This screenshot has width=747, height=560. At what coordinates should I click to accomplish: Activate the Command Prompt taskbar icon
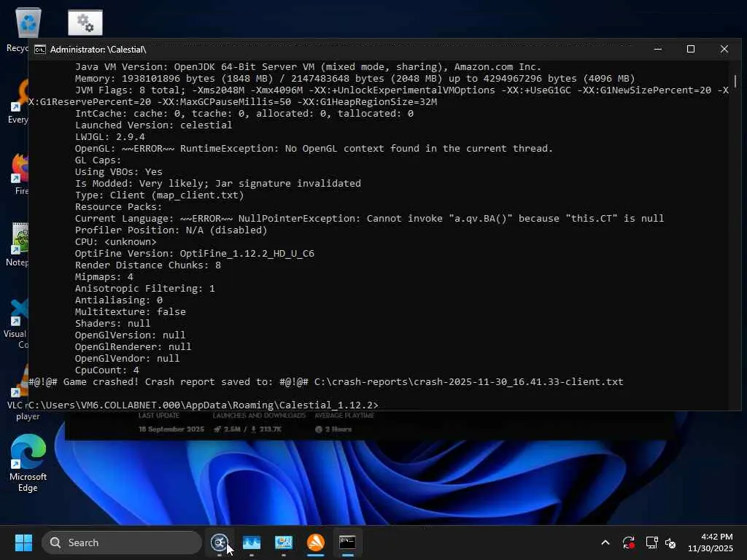click(348, 542)
